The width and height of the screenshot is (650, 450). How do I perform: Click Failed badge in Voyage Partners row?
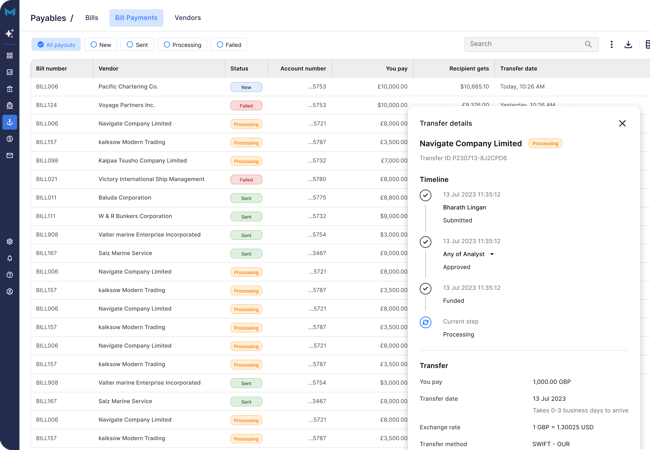(x=246, y=106)
